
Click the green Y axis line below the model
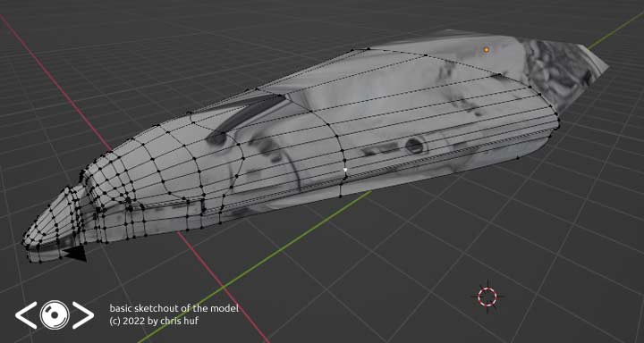click(255, 267)
